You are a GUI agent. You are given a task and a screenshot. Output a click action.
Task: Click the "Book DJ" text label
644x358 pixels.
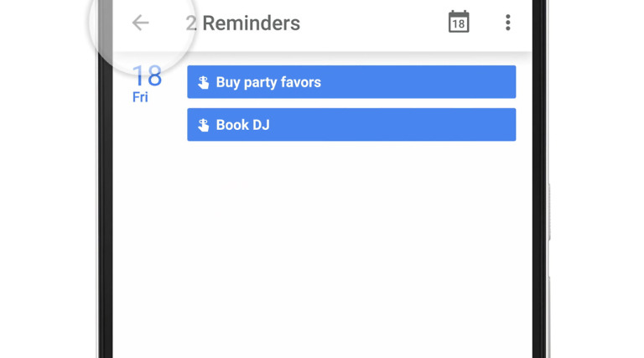(x=242, y=125)
